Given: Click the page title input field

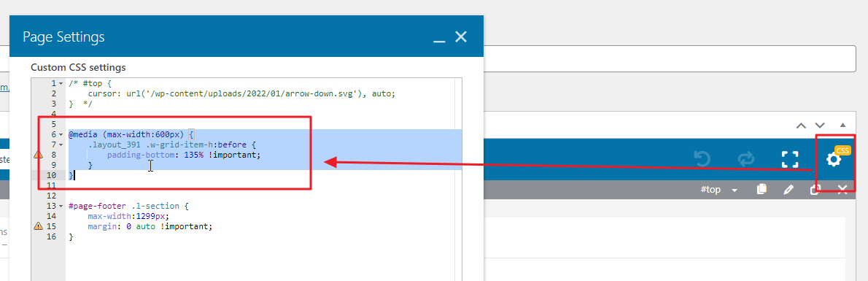Looking at the screenshot, I should pyautogui.click(x=670, y=58).
